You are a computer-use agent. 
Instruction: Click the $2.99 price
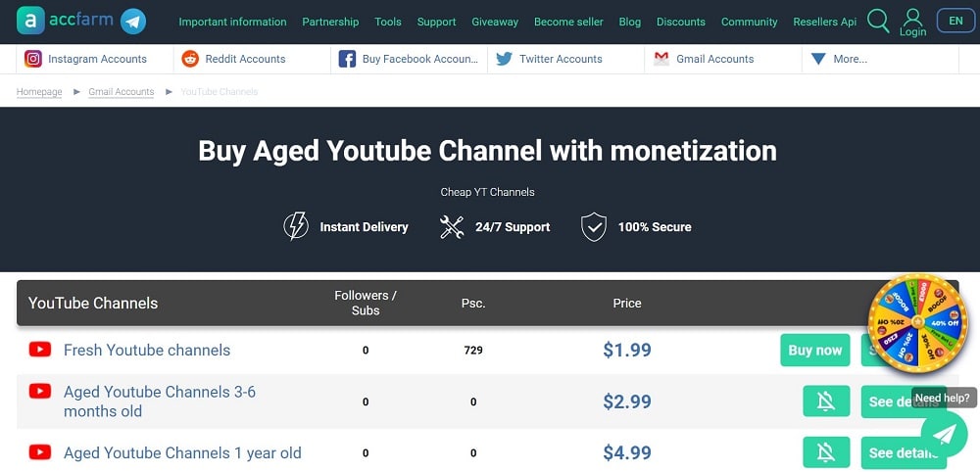click(627, 401)
